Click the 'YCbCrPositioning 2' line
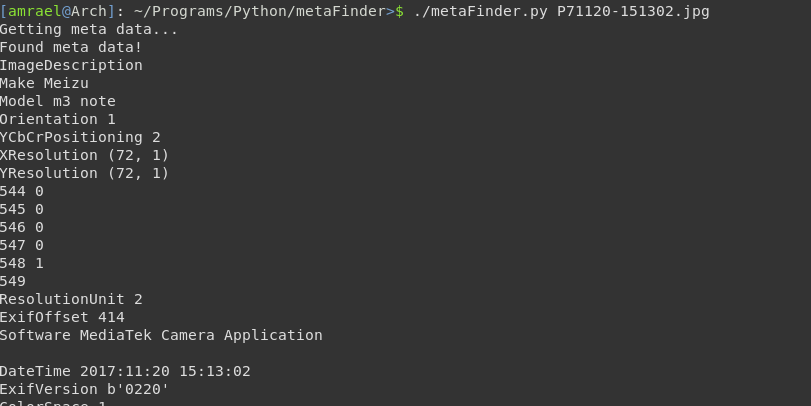 coord(80,137)
